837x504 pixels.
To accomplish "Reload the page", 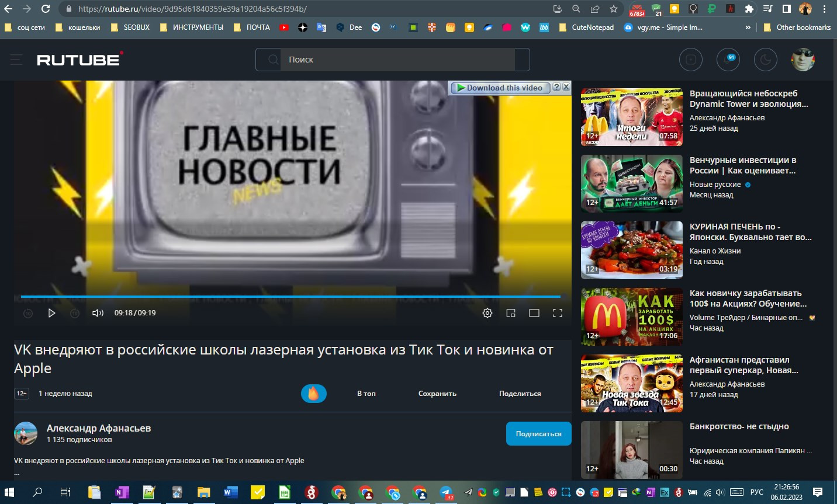I will [46, 9].
